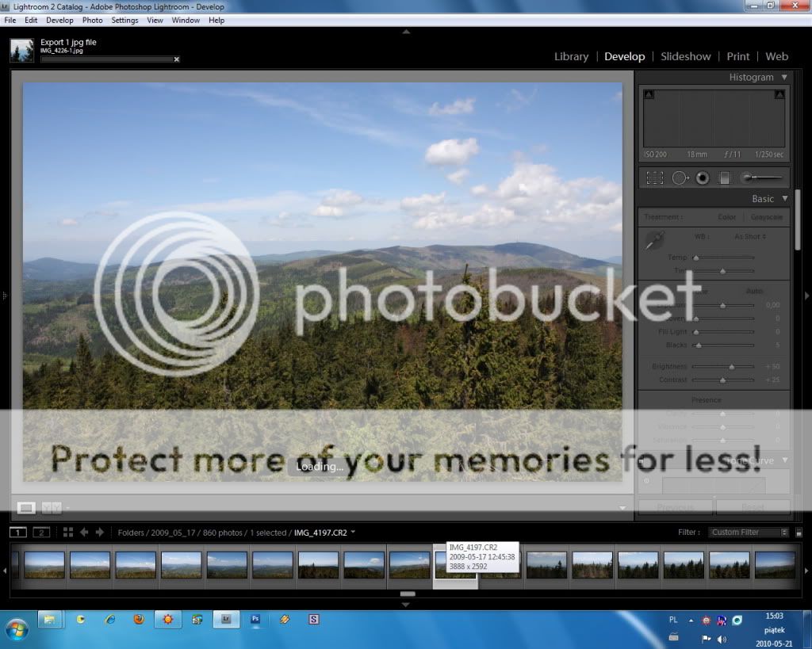Toggle shadow clipping indicator in histogram

[649, 94]
